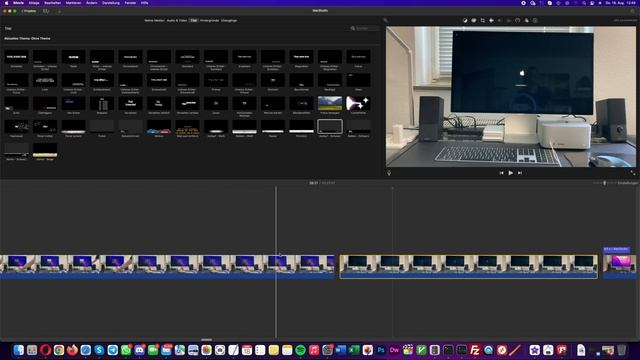Open Firefox from the dock
The height and width of the screenshot is (360, 640).
(x=72, y=350)
